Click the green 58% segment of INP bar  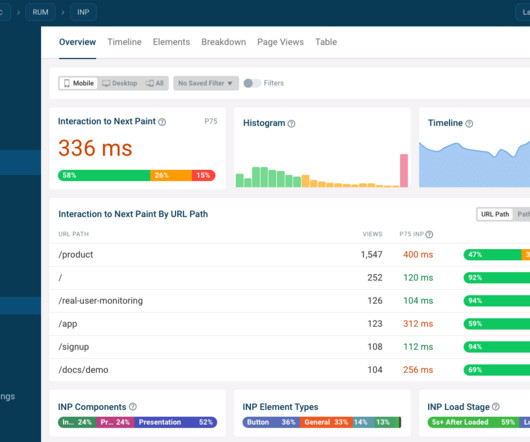pyautogui.click(x=104, y=175)
